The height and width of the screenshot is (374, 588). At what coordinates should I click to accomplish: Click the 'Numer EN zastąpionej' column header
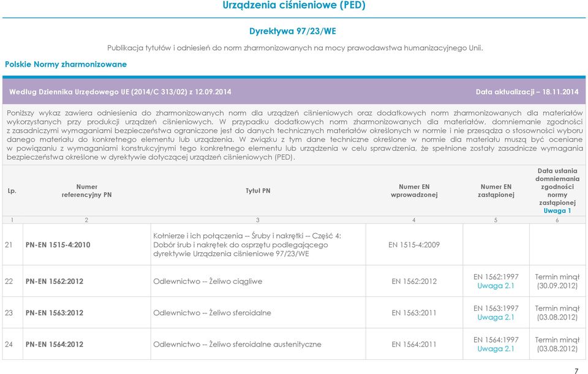pos(496,191)
